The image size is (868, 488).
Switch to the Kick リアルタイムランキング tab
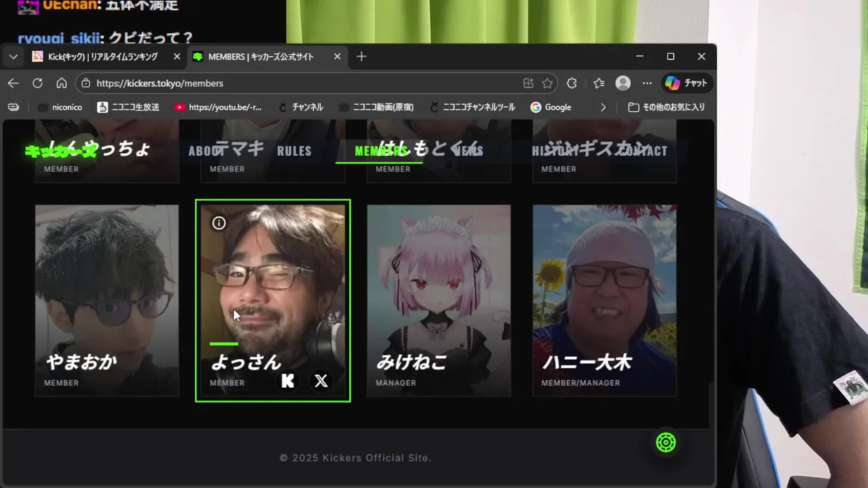tap(103, 57)
